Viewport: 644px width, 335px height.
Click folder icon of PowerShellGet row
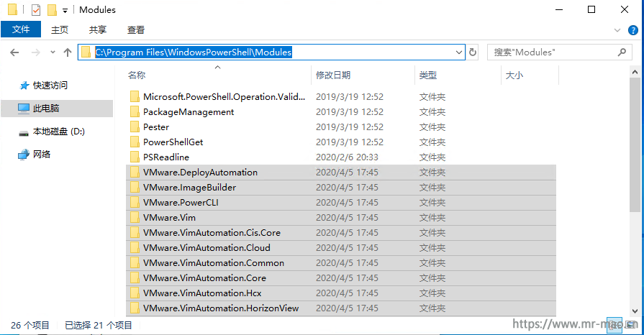(135, 142)
